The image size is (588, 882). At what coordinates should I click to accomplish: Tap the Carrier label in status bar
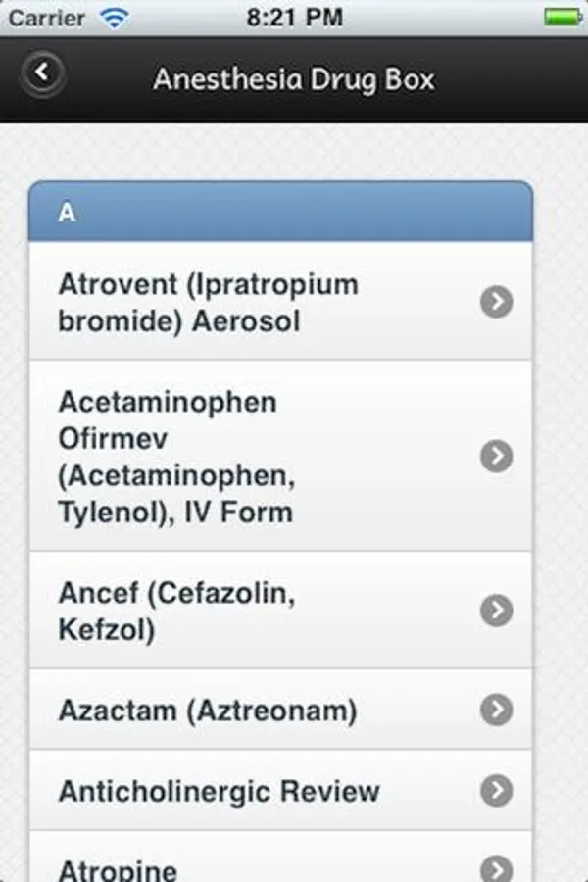point(46,17)
